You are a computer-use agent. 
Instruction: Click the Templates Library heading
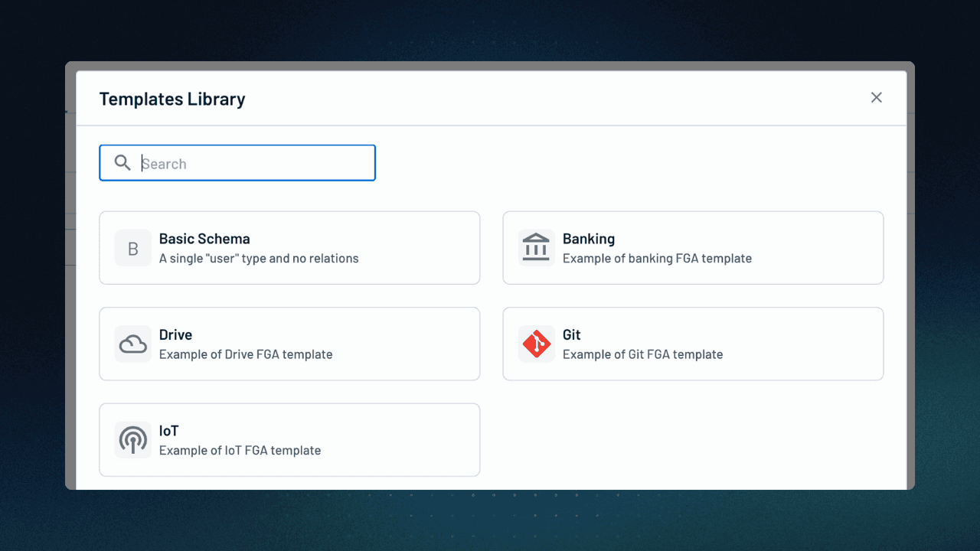(x=172, y=99)
